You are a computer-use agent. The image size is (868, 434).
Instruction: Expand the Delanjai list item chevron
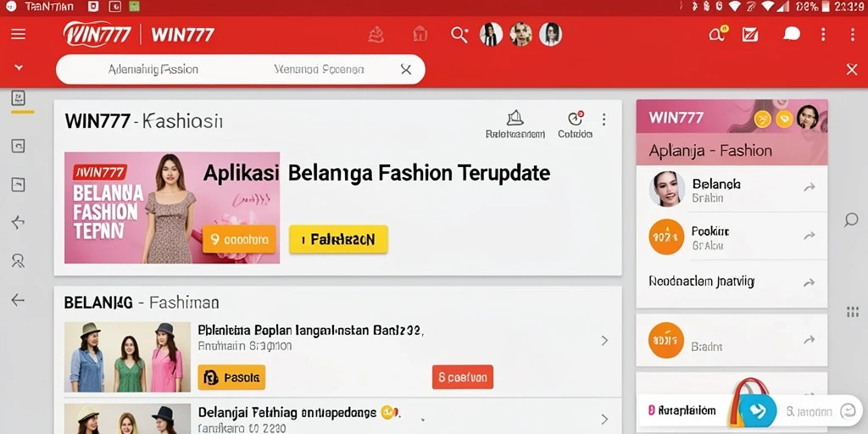tap(604, 419)
